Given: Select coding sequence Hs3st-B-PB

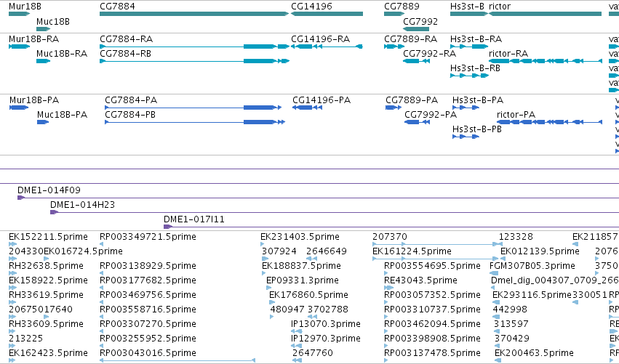Looking at the screenshot, I should click(x=477, y=130).
